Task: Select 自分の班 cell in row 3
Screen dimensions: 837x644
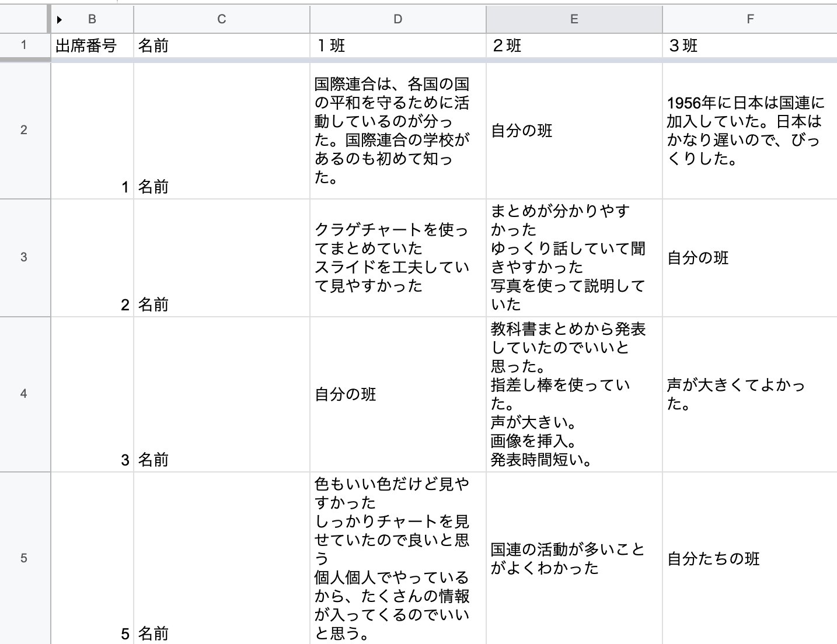Action: click(750, 257)
